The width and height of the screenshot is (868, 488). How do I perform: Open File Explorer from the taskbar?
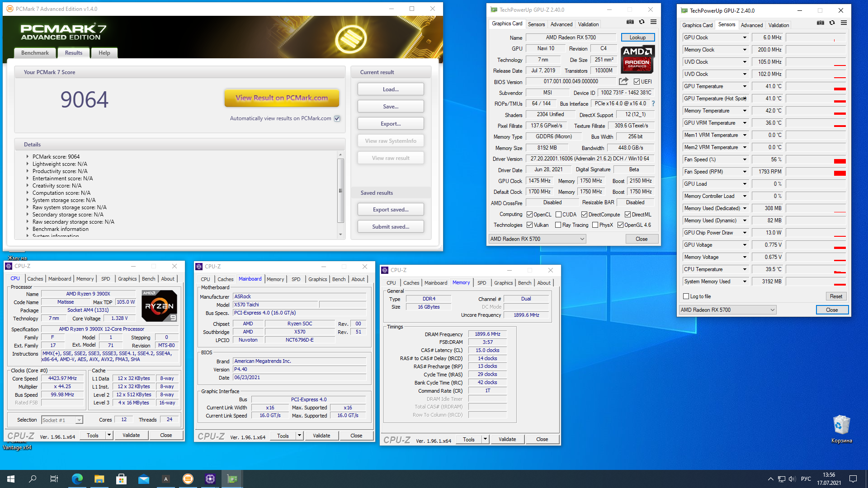coord(99,479)
